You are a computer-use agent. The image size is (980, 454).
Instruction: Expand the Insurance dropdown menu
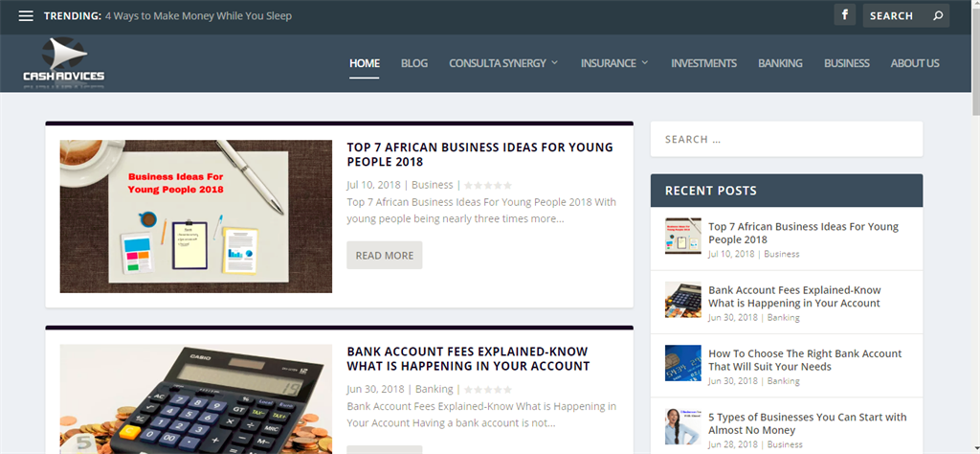(x=614, y=63)
